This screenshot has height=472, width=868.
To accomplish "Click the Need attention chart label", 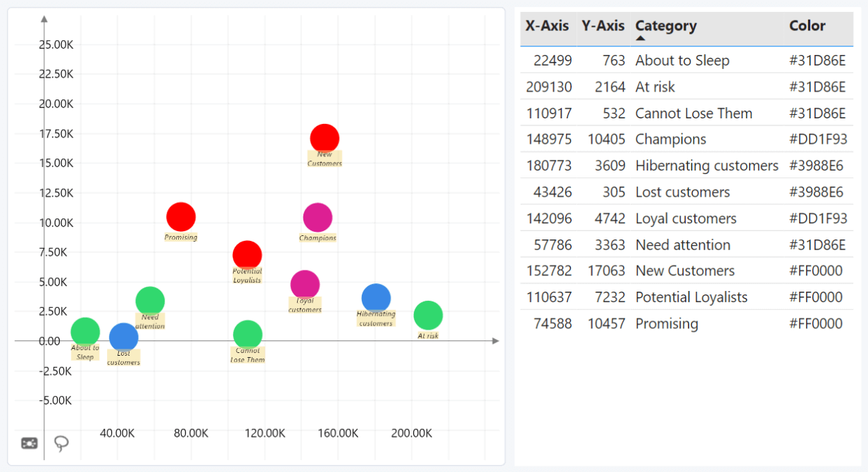I will 150,322.
